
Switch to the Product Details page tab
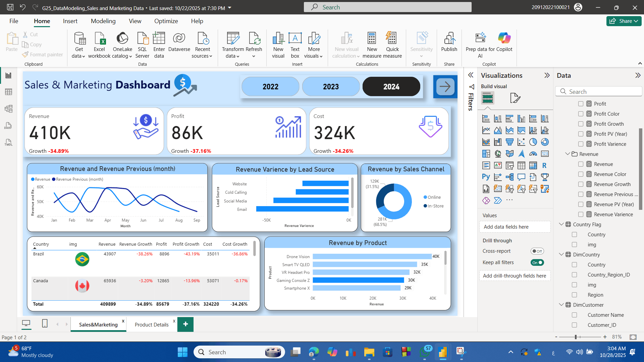pyautogui.click(x=151, y=324)
